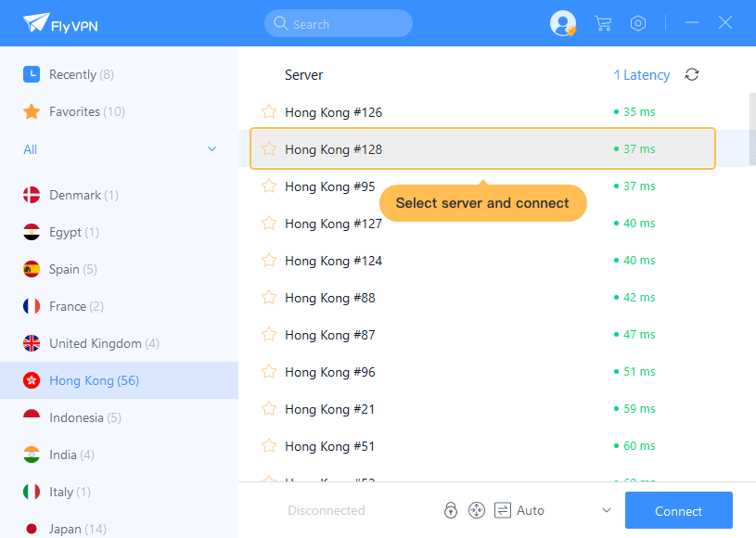The height and width of the screenshot is (538, 756).
Task: Click the blue Connect button
Action: [678, 510]
